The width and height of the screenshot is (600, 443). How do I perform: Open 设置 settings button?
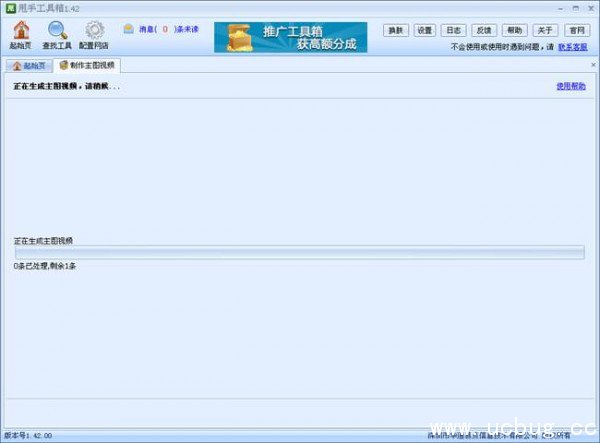tap(425, 30)
